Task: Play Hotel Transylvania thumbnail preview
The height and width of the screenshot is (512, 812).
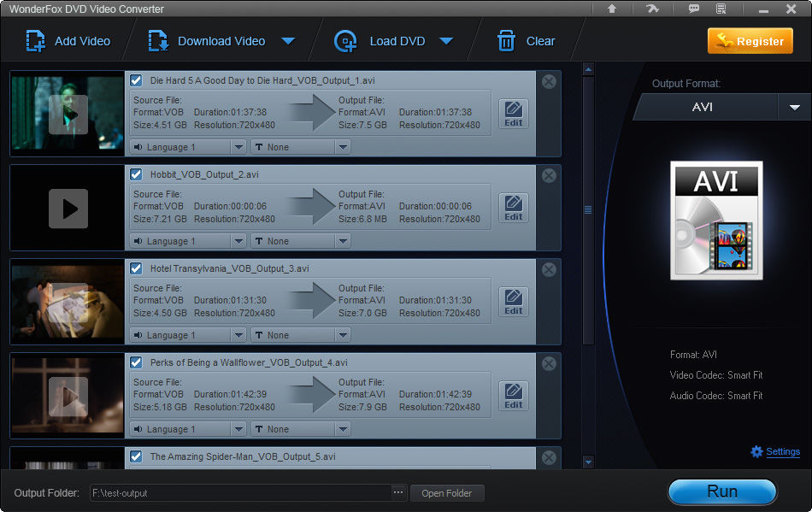Action: 68,303
